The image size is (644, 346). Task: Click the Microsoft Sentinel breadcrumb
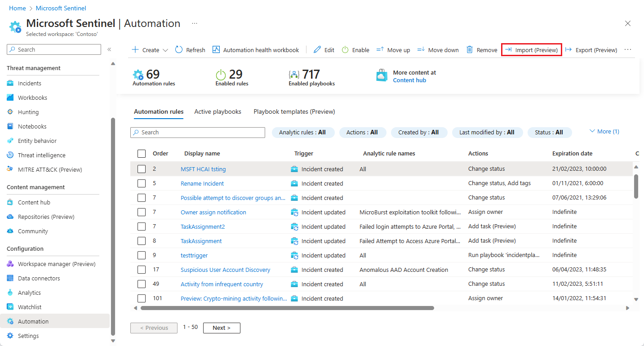[x=61, y=8]
